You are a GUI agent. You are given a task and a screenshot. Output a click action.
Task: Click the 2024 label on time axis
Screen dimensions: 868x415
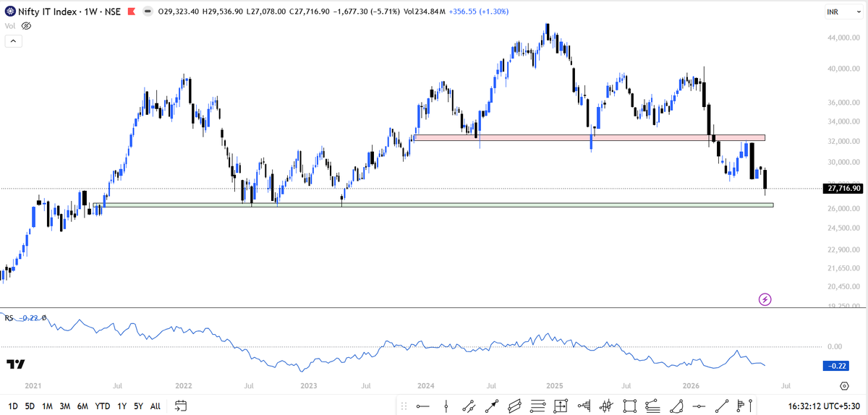tap(425, 387)
